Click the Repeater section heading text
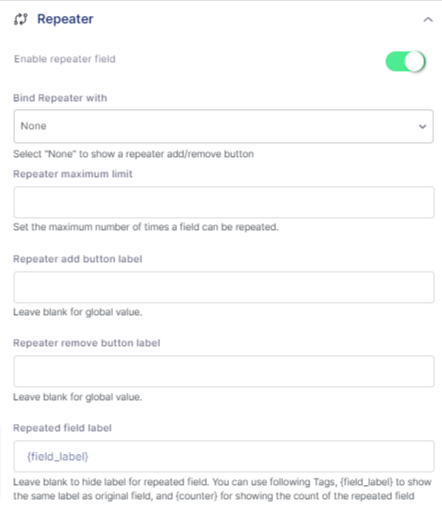The width and height of the screenshot is (442, 512). click(65, 19)
